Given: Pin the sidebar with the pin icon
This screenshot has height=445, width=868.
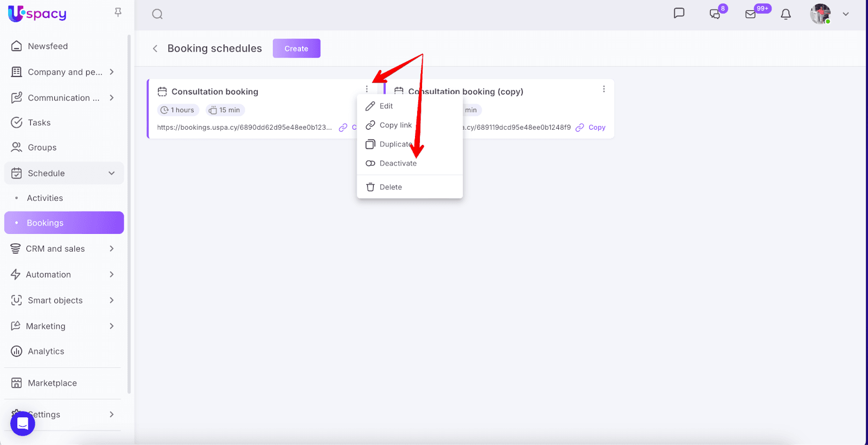Looking at the screenshot, I should [x=118, y=12].
